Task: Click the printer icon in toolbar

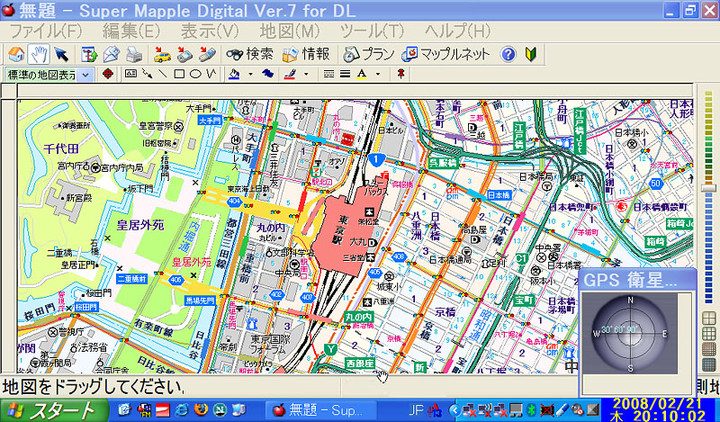Action: tap(134, 54)
